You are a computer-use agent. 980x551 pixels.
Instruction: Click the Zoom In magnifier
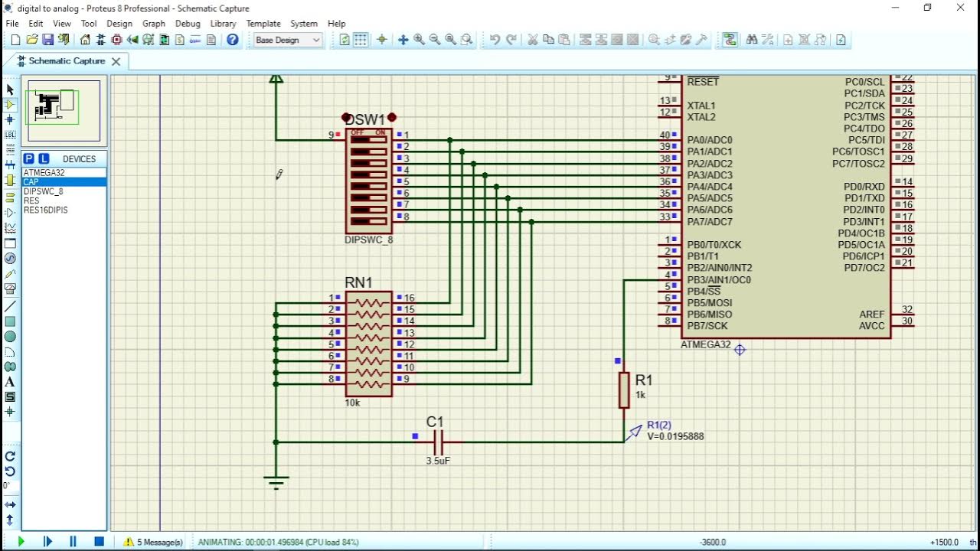click(419, 40)
